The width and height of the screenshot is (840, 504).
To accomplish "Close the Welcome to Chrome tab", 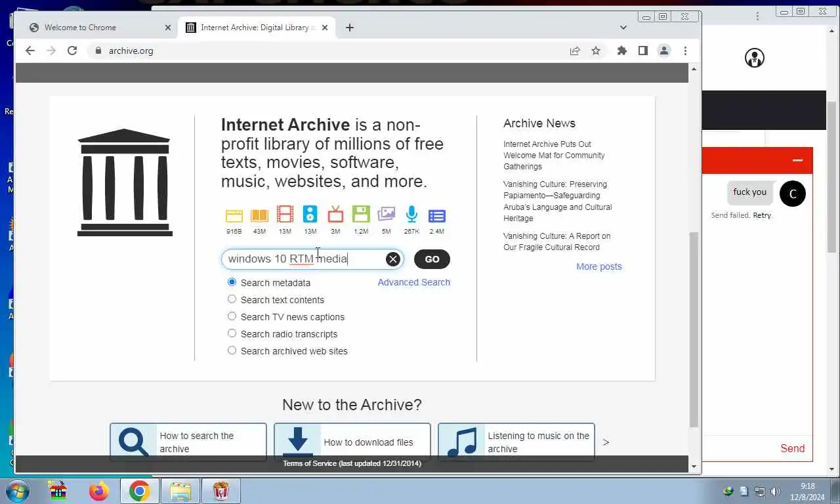I will pyautogui.click(x=167, y=28).
